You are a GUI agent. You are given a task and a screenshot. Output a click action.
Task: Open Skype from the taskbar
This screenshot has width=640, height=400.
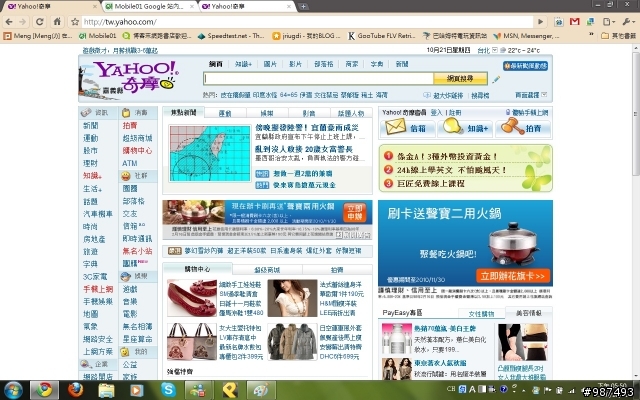(168, 390)
